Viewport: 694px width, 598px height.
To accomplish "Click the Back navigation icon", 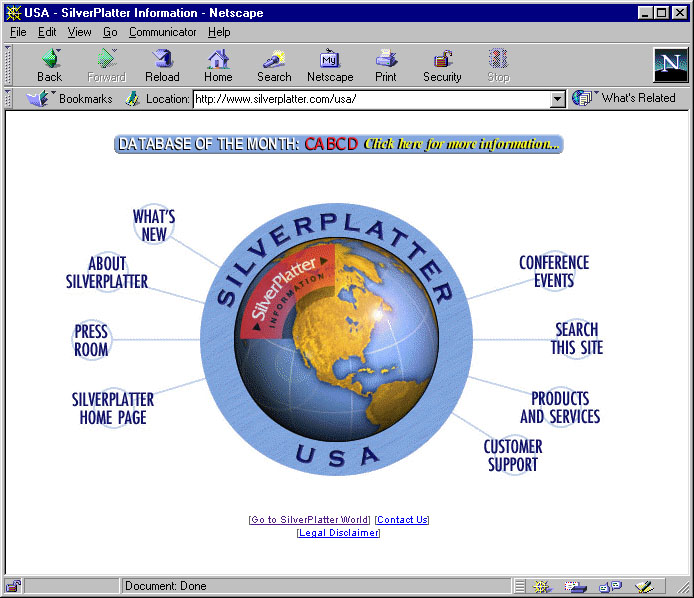I will pos(49,64).
